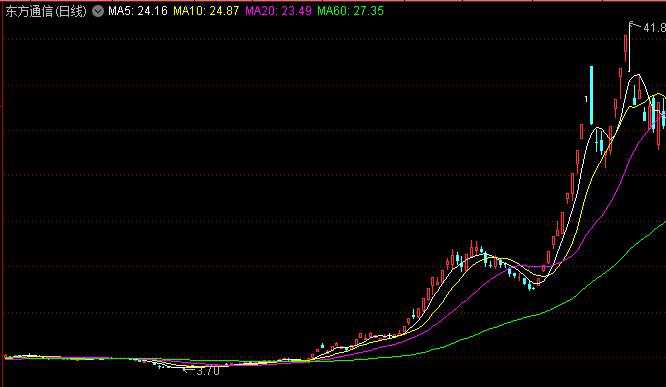Viewport: 666px width, 387px height.
Task: Select the green MA60: 27.35 label
Action: [350, 11]
